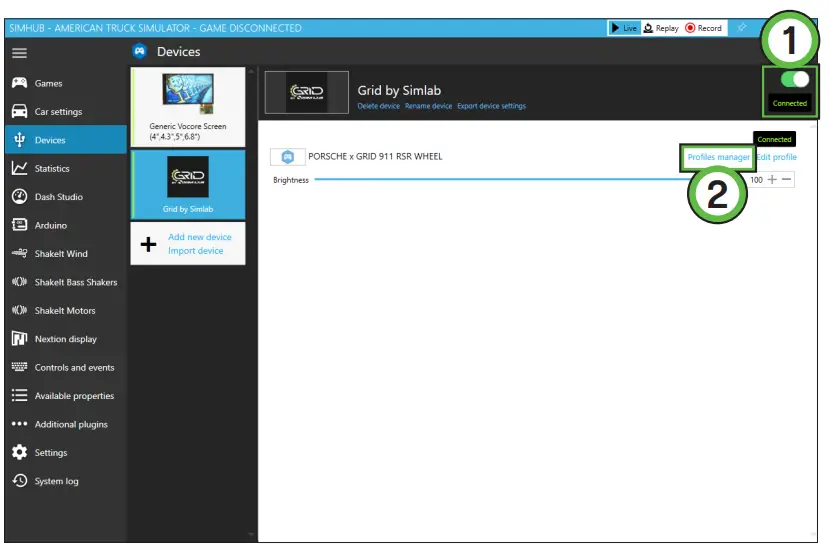Viewport: 828px width, 549px height.
Task: Click the ShakeIt Wind icon
Action: (20, 253)
